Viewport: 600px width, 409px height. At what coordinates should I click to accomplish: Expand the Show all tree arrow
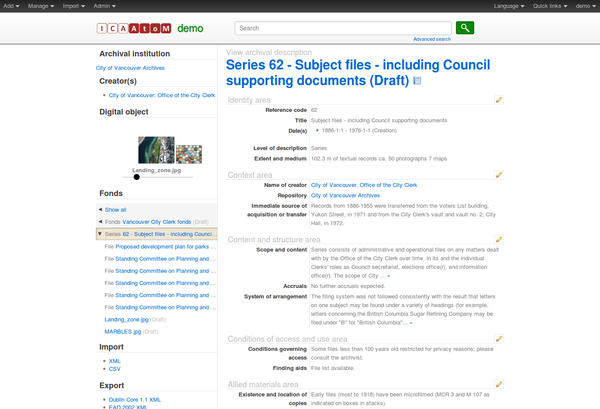(99, 209)
